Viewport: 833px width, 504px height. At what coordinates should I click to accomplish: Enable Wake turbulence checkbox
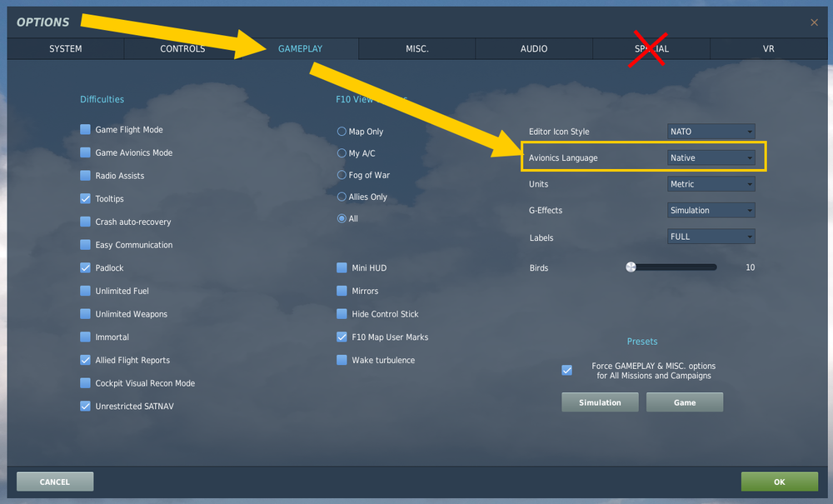(x=342, y=360)
